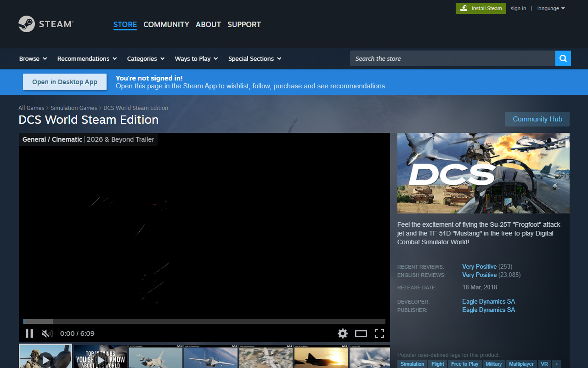This screenshot has height=368, width=588.
Task: Expand Recommendations menu
Action: tap(87, 58)
